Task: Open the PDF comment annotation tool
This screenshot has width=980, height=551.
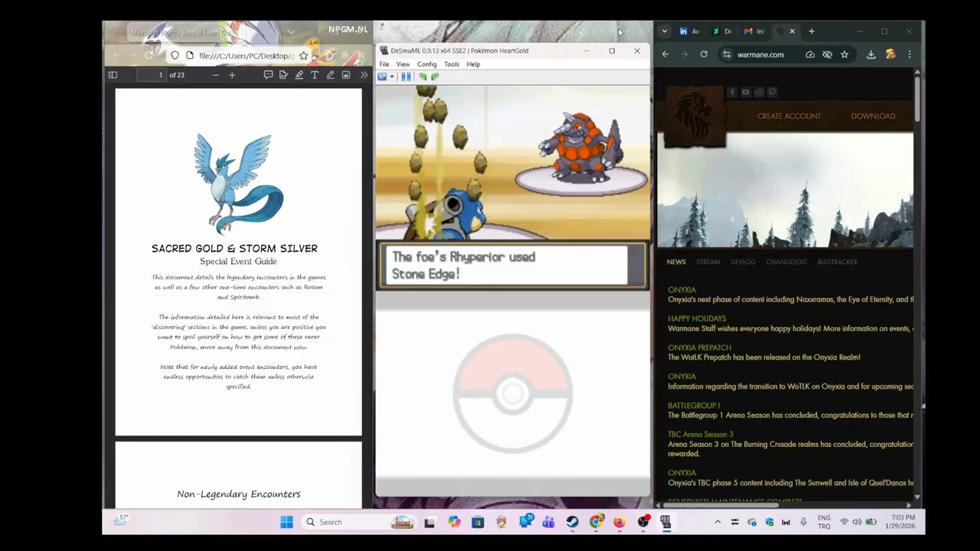Action: pyautogui.click(x=268, y=75)
